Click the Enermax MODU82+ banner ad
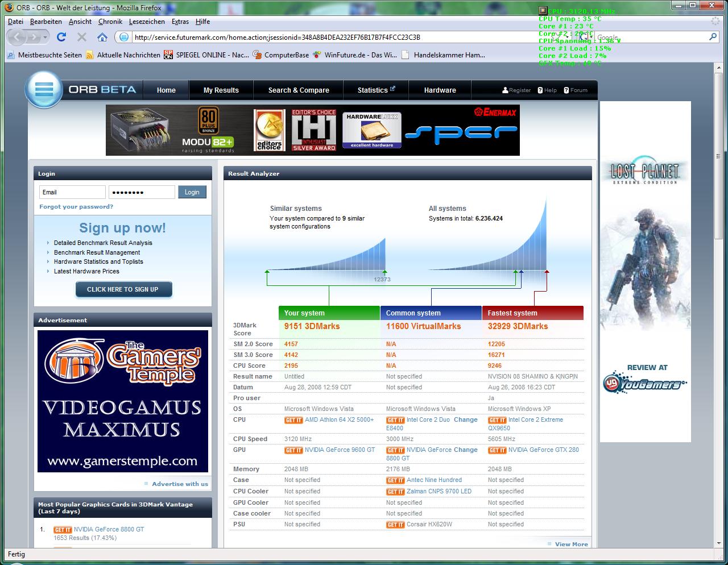Viewport: 728px width, 565px height. (313, 130)
